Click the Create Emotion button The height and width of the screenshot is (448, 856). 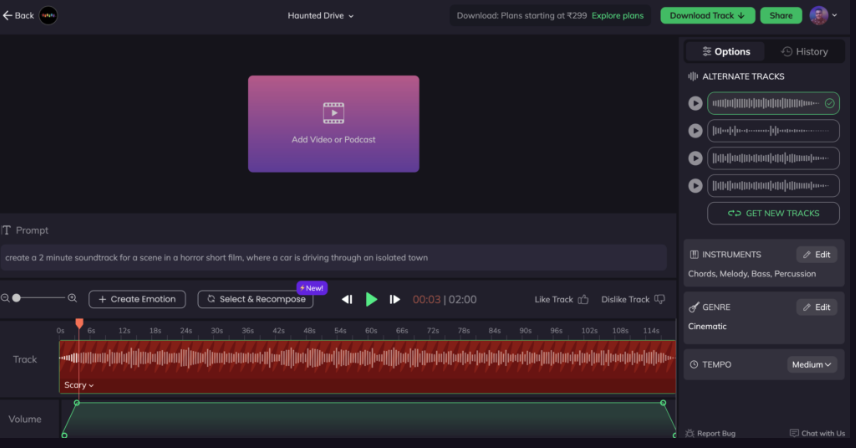point(137,299)
